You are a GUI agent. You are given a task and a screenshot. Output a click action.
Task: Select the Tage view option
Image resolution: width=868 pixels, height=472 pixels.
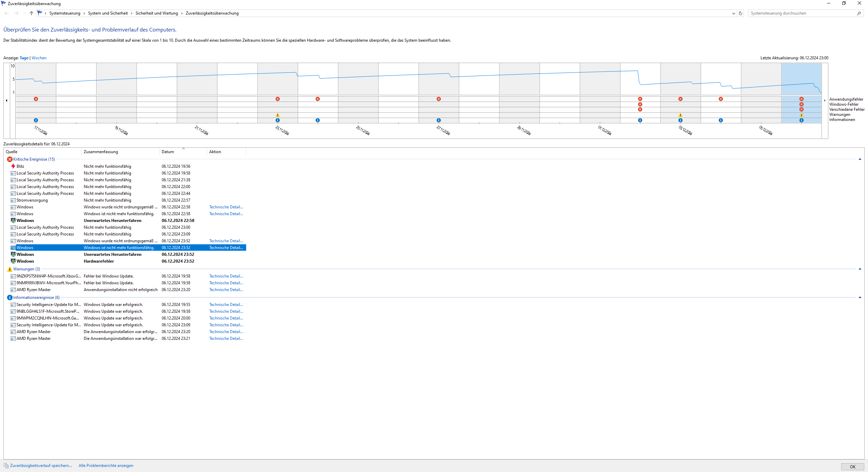pos(24,58)
